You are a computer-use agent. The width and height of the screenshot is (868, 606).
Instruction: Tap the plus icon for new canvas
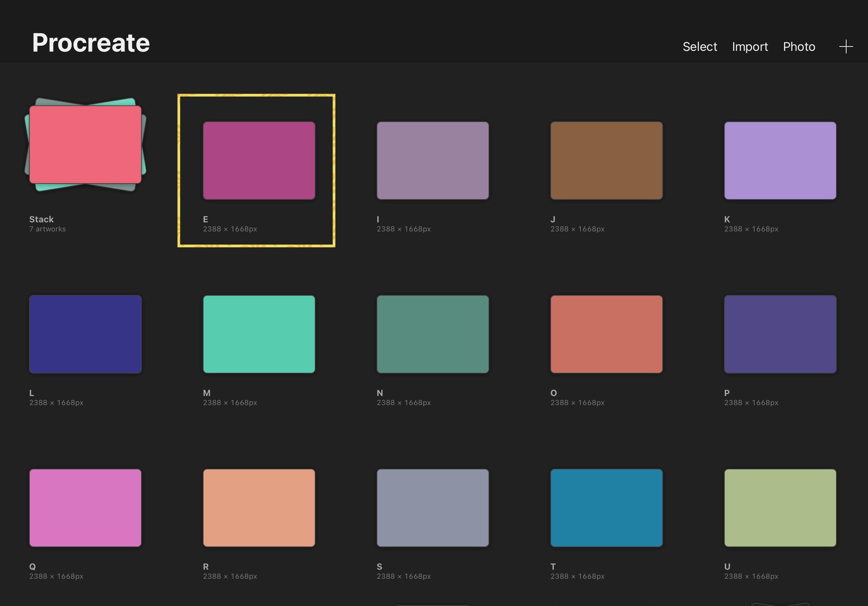click(x=846, y=47)
